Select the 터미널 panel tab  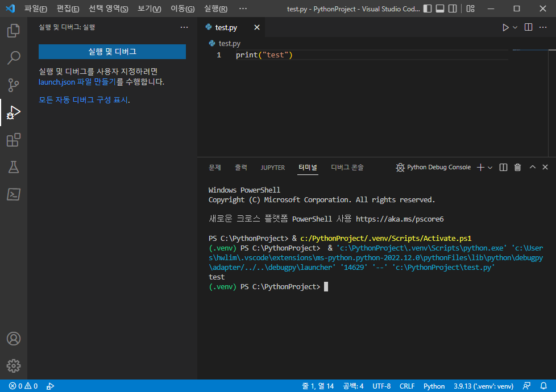[x=308, y=167]
